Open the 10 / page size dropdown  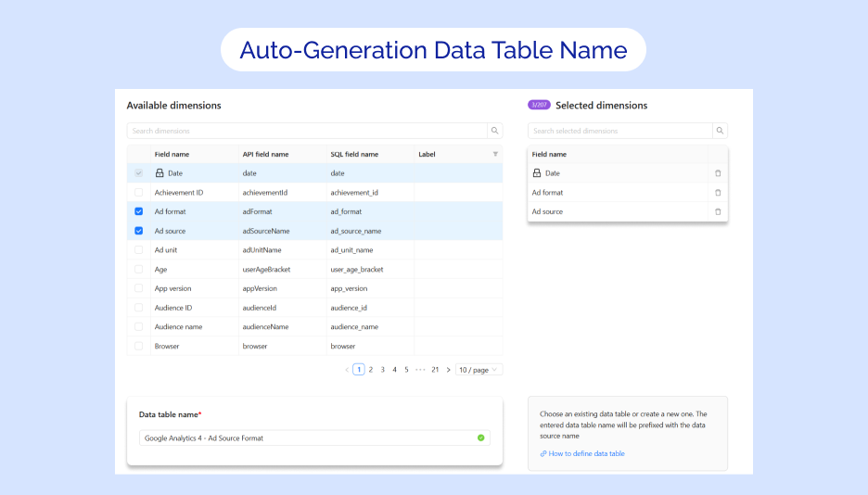(479, 370)
